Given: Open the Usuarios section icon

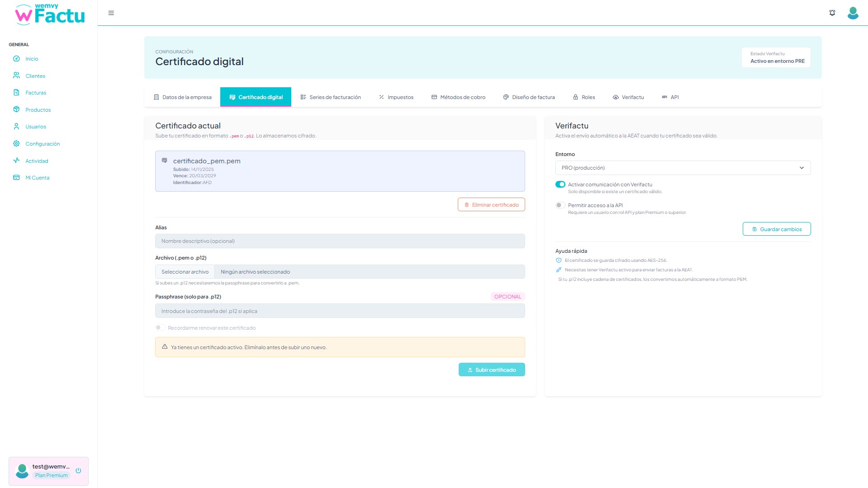Looking at the screenshot, I should (x=16, y=126).
